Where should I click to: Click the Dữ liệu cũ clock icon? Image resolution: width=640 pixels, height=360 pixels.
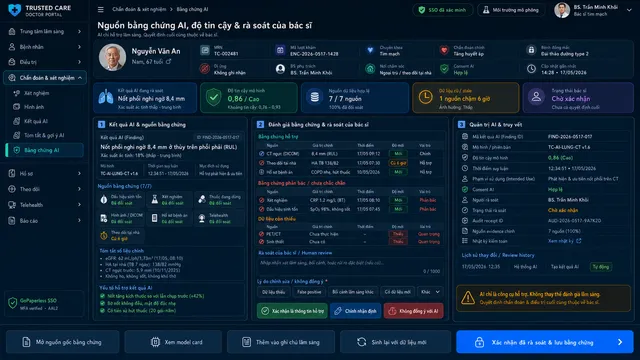tap(425, 98)
